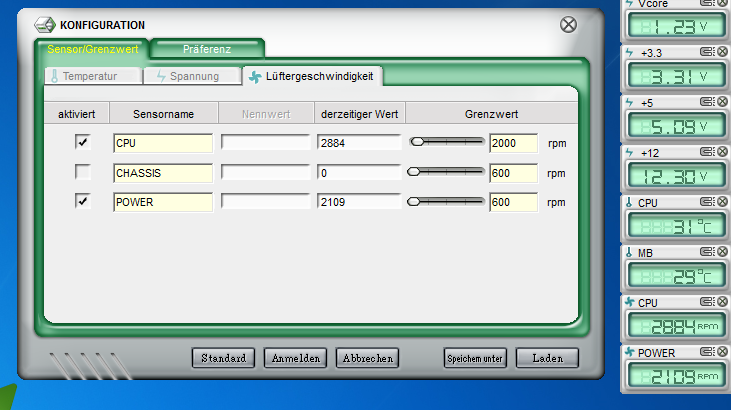The width and height of the screenshot is (731, 410).
Task: Open the Präferenz tab
Action: click(207, 49)
